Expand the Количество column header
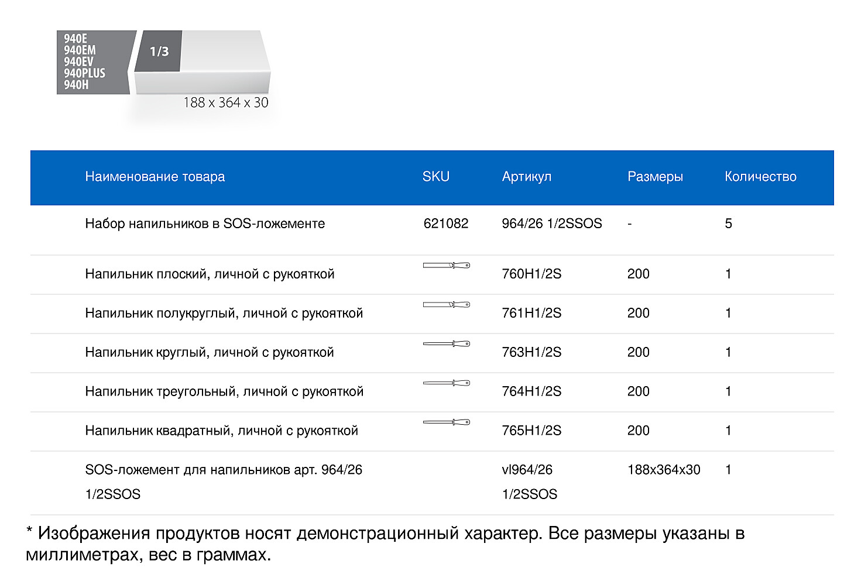This screenshot has width=868, height=588. (x=760, y=177)
